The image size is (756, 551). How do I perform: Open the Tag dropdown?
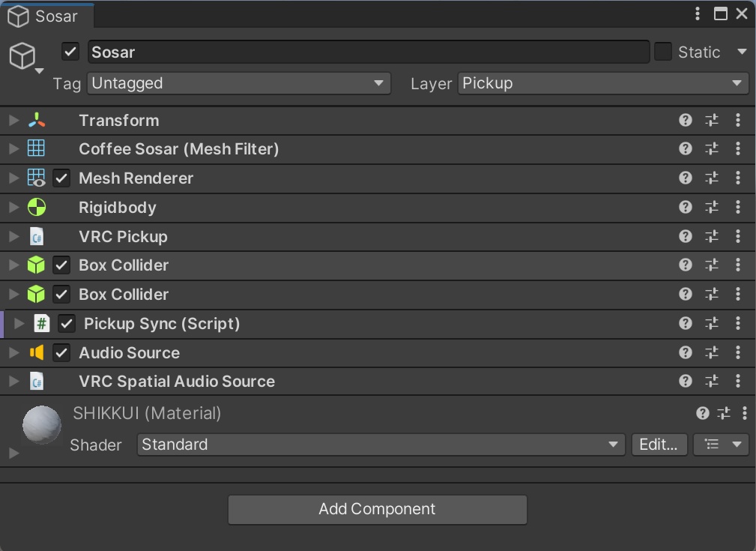[x=238, y=83]
